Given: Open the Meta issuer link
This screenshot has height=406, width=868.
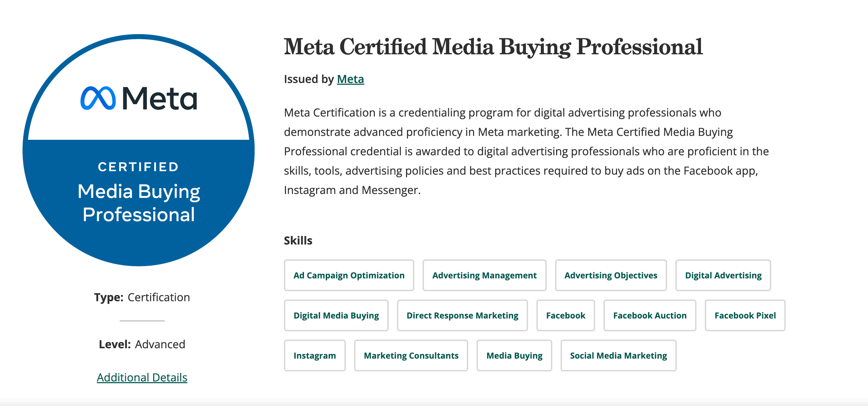Looking at the screenshot, I should tap(350, 79).
